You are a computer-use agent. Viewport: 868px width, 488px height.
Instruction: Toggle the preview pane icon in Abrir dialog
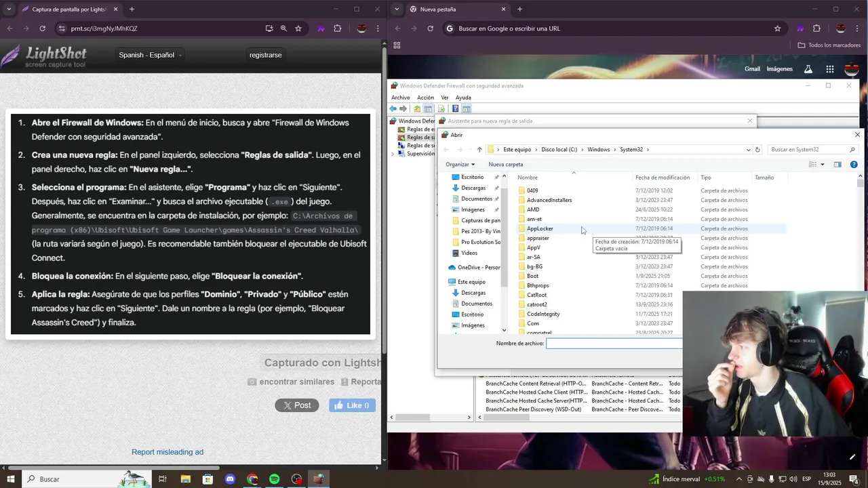click(x=837, y=164)
